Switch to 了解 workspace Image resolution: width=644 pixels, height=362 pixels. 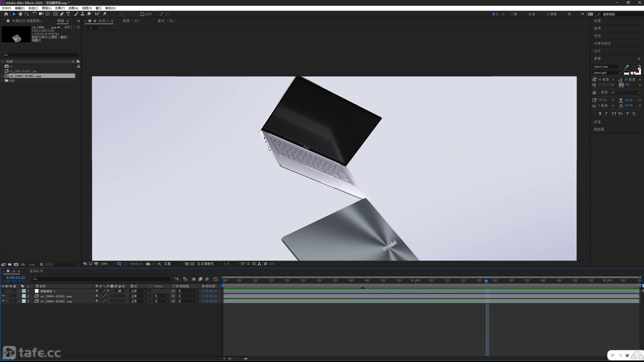pos(514,14)
